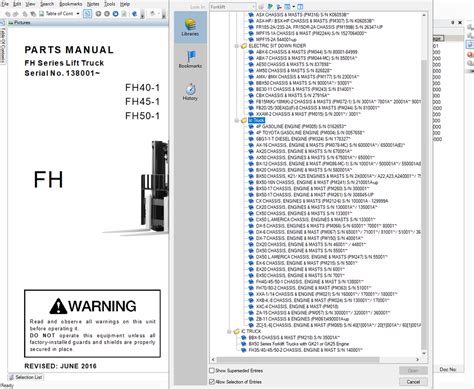This screenshot has height=389, width=474.
Task: Open the Libraries panel in the dialog sidebar
Action: [190, 27]
